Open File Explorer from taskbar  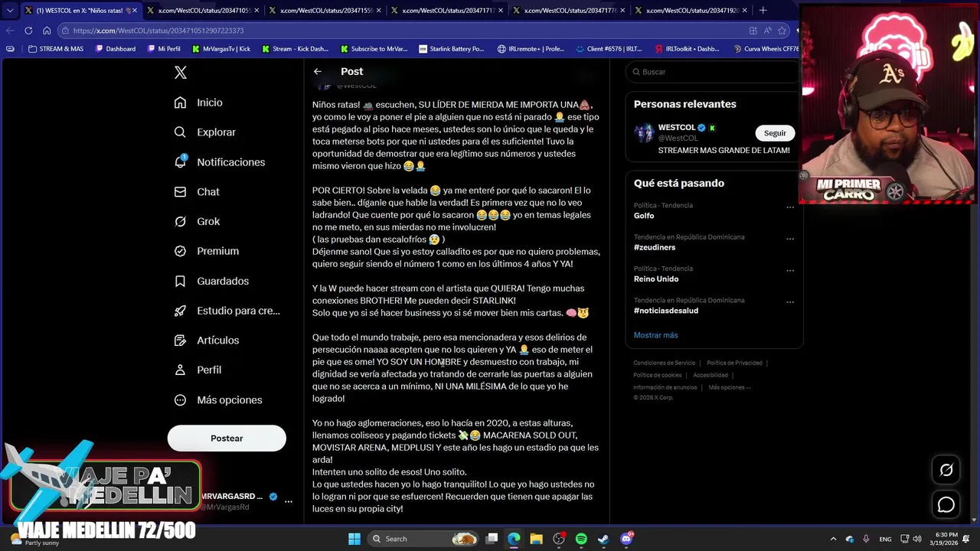536,539
